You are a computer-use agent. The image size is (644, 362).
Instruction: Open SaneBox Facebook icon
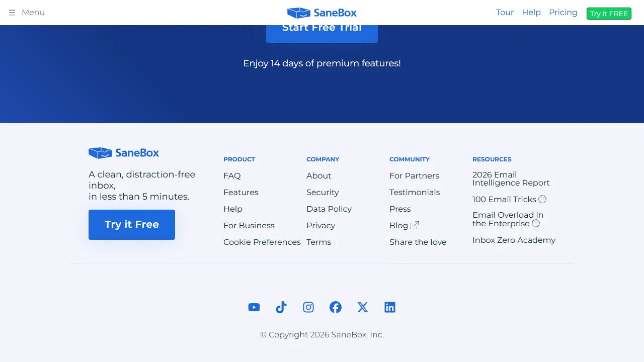(336, 307)
